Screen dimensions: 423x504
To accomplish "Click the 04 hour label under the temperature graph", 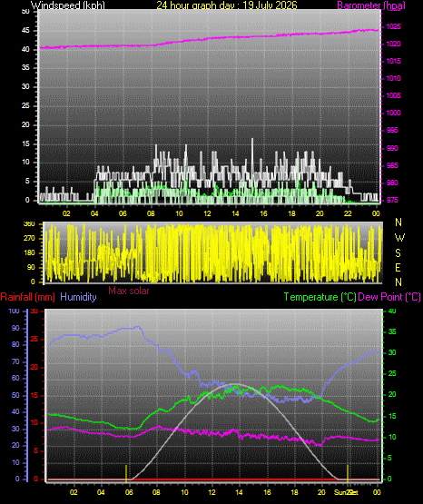I will 101,492.
